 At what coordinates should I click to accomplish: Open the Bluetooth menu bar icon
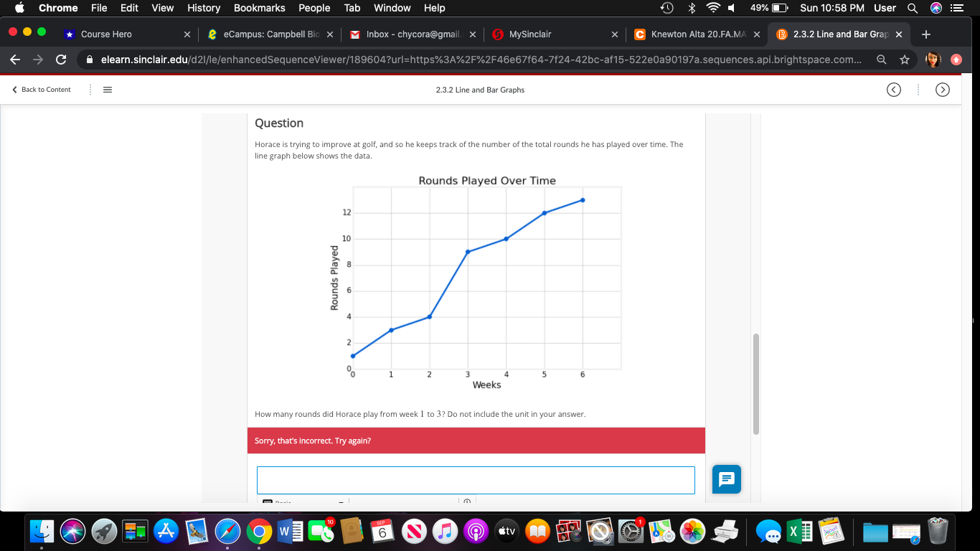pos(692,8)
